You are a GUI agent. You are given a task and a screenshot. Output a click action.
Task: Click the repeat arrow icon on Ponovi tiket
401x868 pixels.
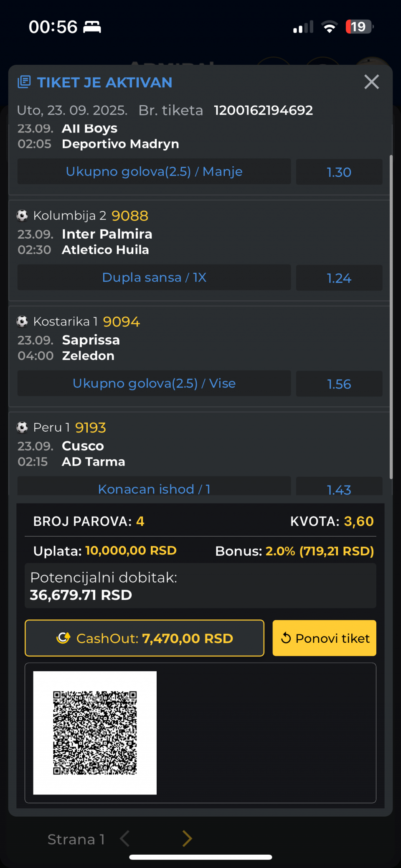(286, 638)
